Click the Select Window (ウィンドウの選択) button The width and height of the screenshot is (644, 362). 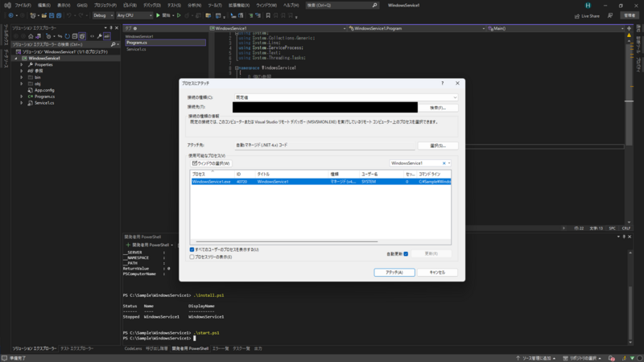[211, 163]
